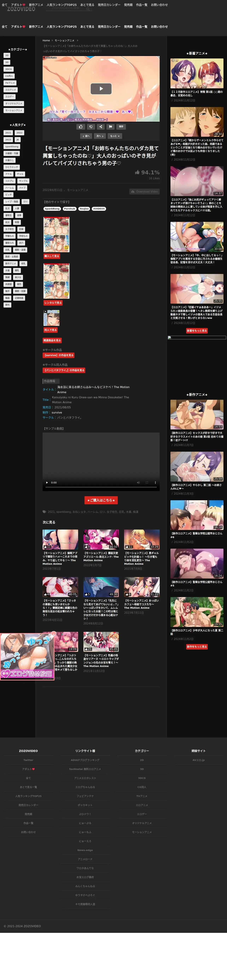
Task: Click the thumbs-up like icon under the video
Action: click(81, 127)
